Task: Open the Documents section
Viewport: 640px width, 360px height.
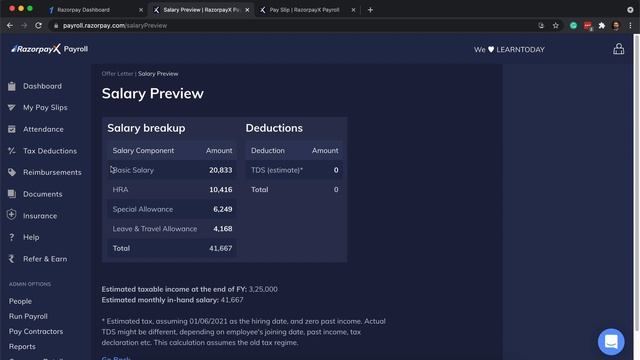Action: (43, 194)
